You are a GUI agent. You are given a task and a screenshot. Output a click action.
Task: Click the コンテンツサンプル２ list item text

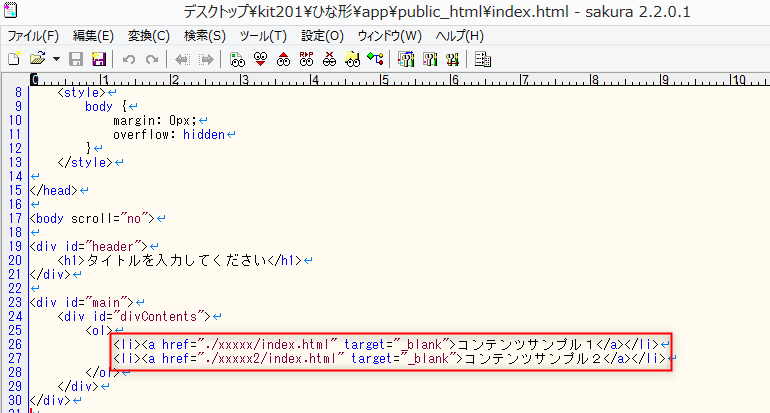(533, 358)
